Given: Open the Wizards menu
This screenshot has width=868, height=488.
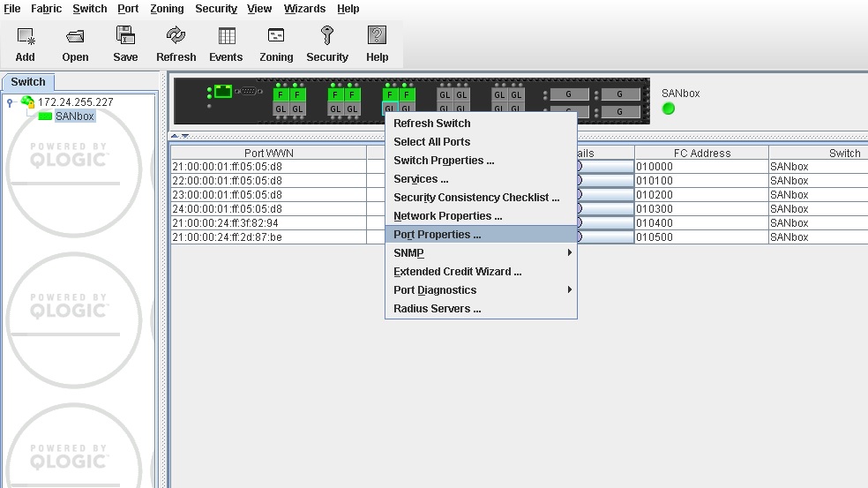Looking at the screenshot, I should pos(304,9).
